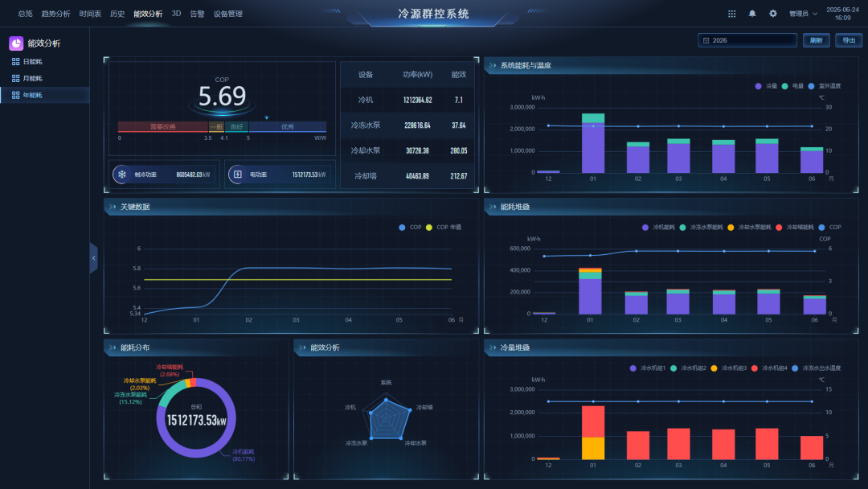Click the 刷新 button
The width and height of the screenshot is (868, 489).
[x=816, y=40]
